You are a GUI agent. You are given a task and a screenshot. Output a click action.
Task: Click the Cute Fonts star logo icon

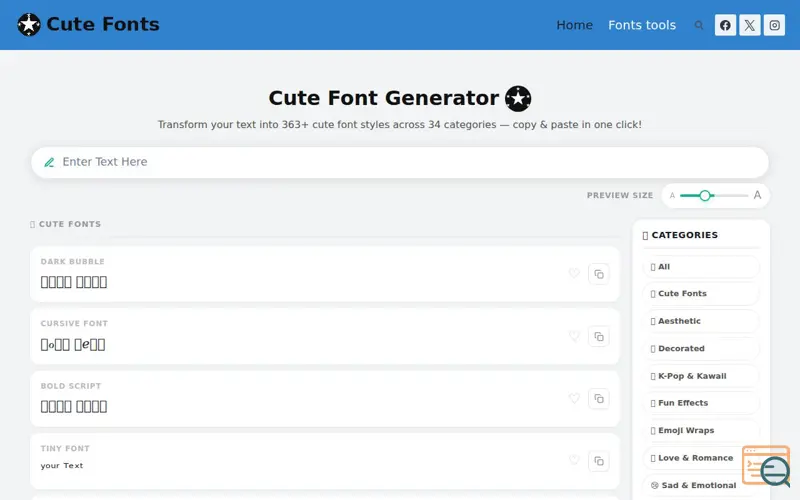29,24
